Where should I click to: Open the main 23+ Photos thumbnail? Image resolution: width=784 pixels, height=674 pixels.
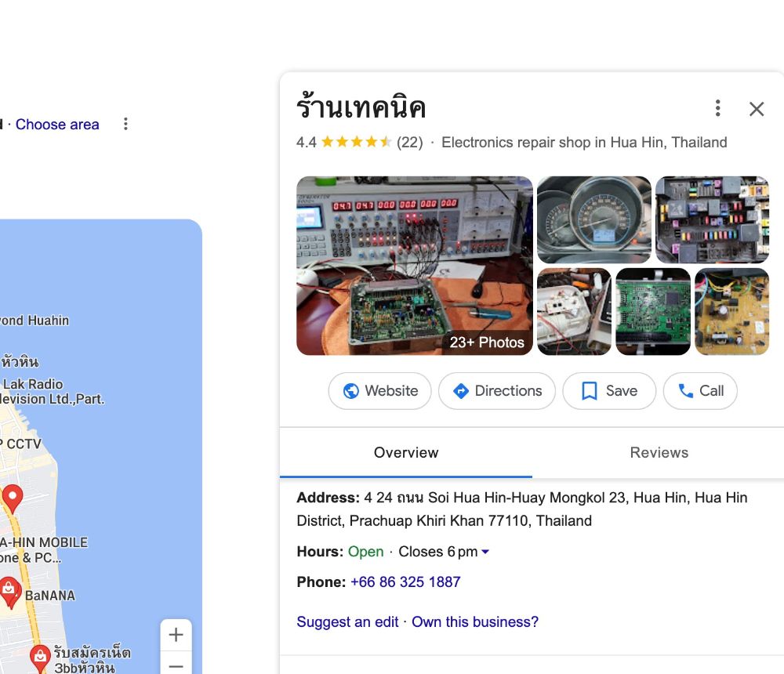click(x=415, y=266)
